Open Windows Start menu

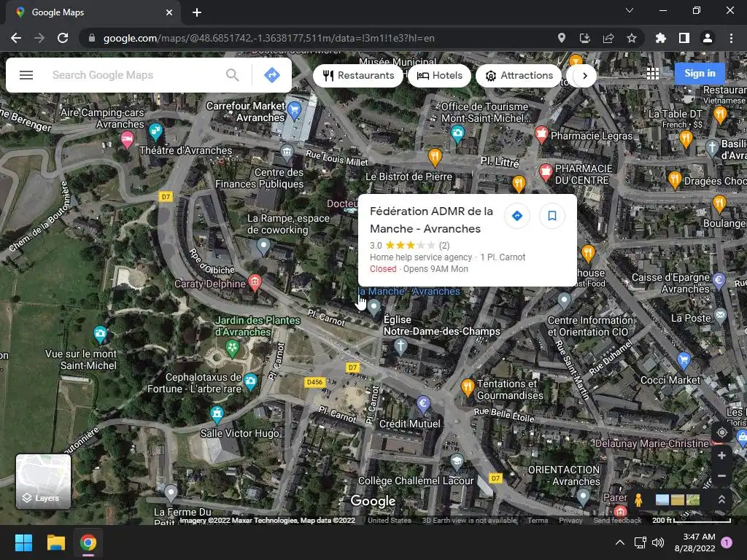[x=23, y=542]
